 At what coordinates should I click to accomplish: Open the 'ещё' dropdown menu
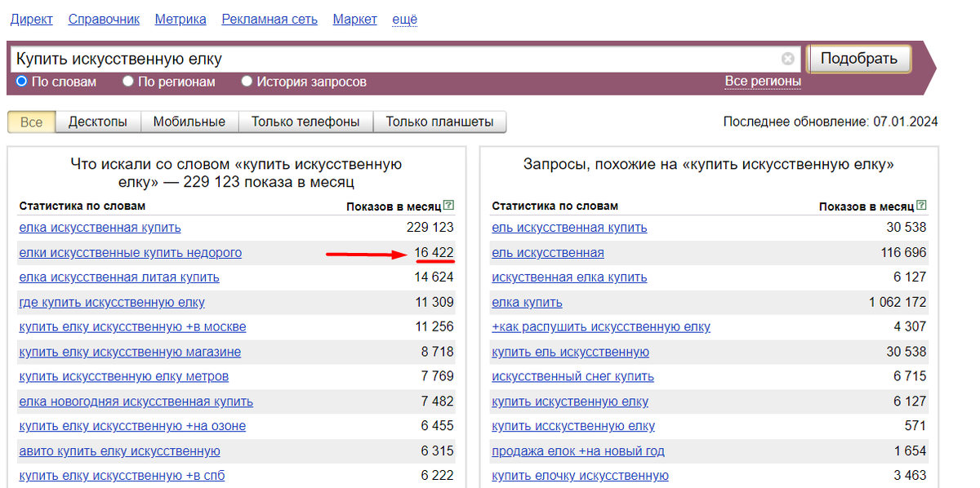coord(404,19)
